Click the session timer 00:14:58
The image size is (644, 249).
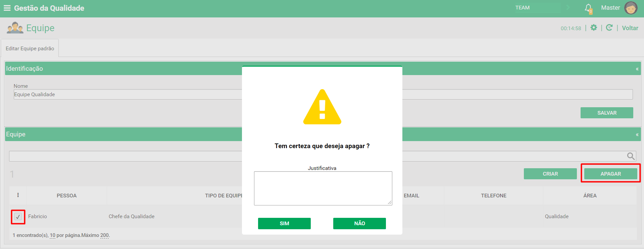point(571,28)
